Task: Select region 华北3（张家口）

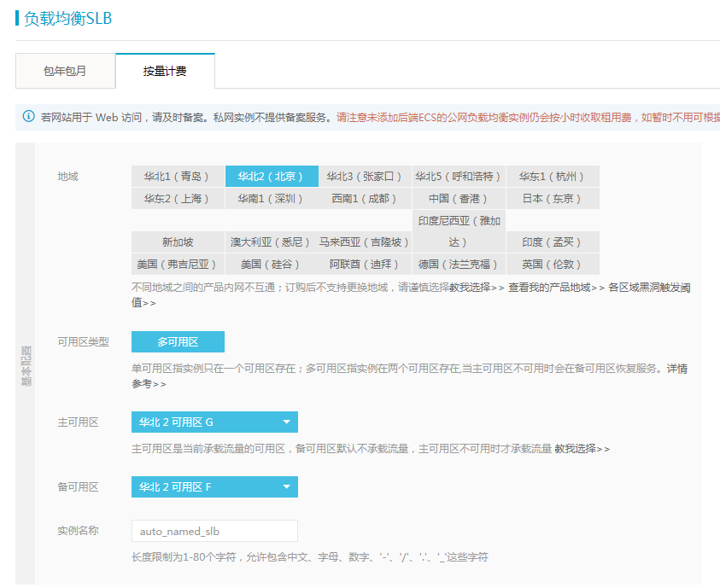Action: pyautogui.click(x=365, y=176)
